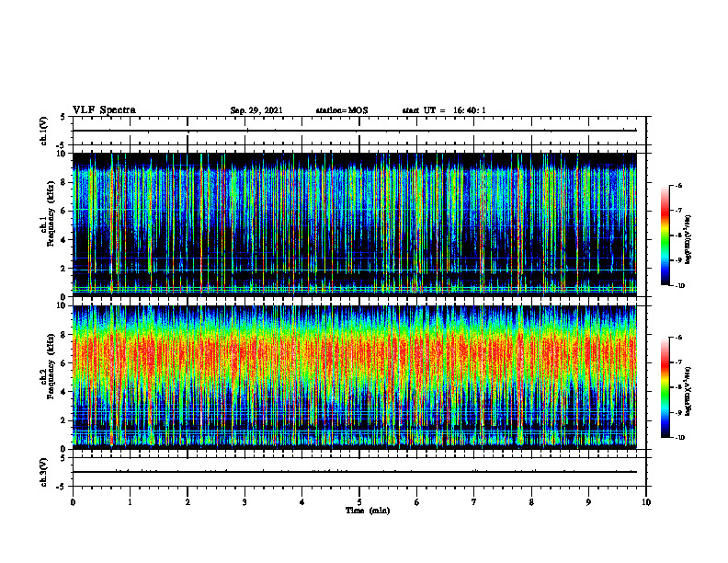This screenshot has height=563, width=728.
Task: Click time axis tick label '0'
Action: pyautogui.click(x=73, y=502)
